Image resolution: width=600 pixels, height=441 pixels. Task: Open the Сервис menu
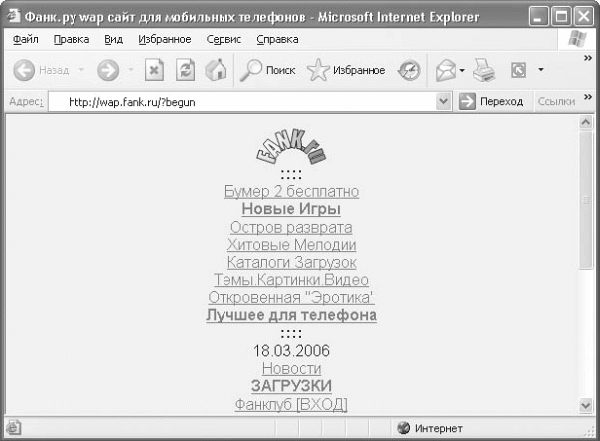224,39
